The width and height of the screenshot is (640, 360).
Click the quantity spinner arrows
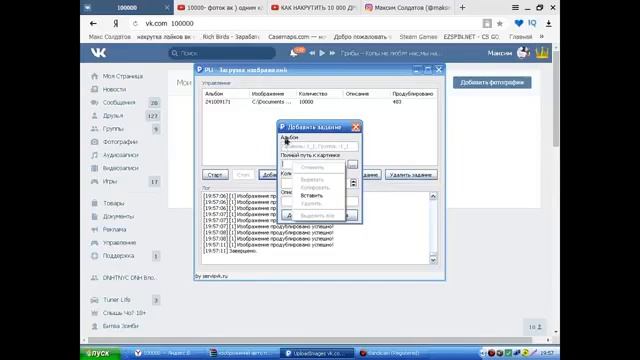(x=353, y=183)
